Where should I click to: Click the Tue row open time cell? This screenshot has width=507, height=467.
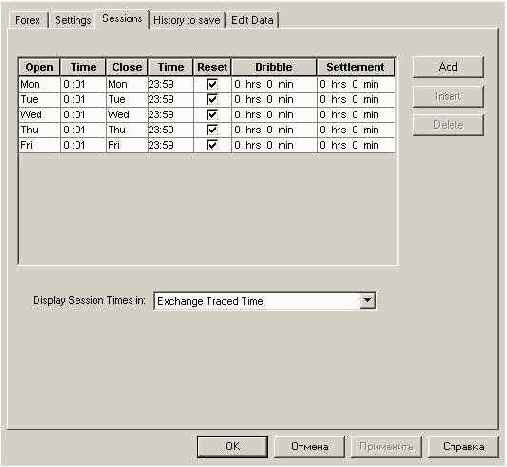(83, 99)
